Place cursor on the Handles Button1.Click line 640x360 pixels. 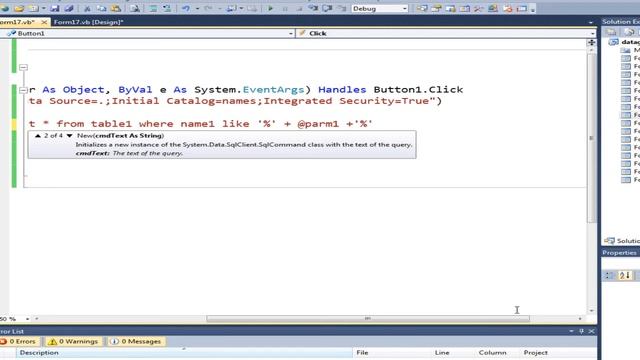[246, 89]
